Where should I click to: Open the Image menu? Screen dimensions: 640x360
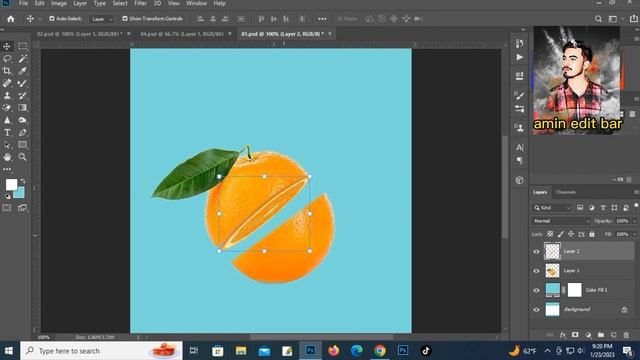coord(59,3)
